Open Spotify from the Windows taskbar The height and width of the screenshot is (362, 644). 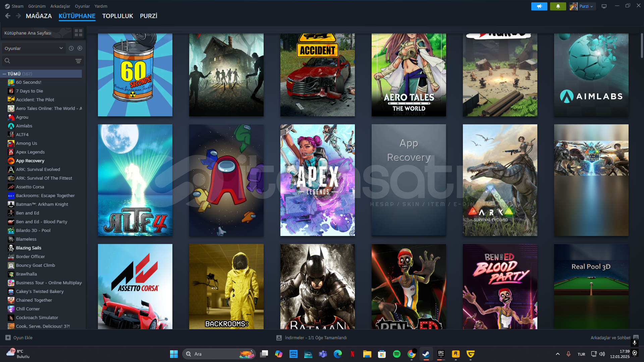coord(396,354)
